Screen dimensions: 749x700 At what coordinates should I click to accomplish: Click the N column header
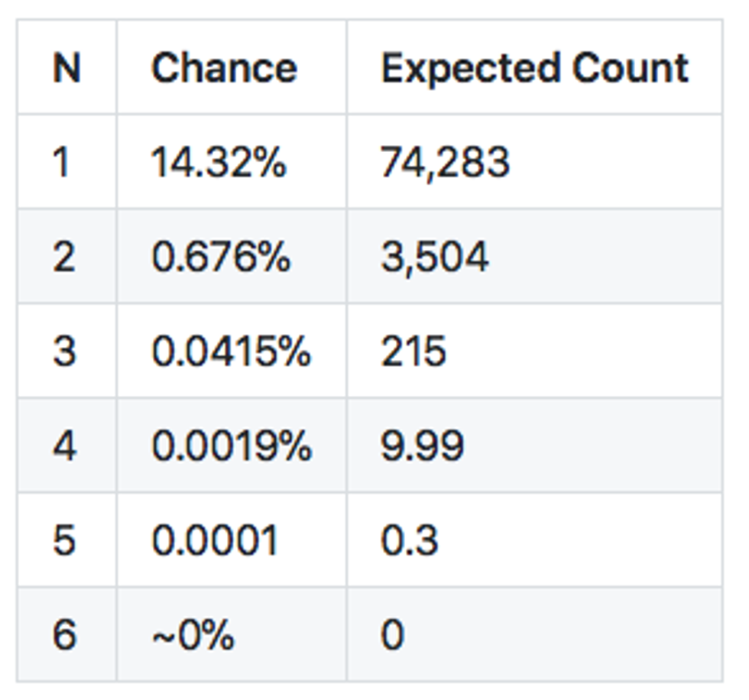click(66, 69)
